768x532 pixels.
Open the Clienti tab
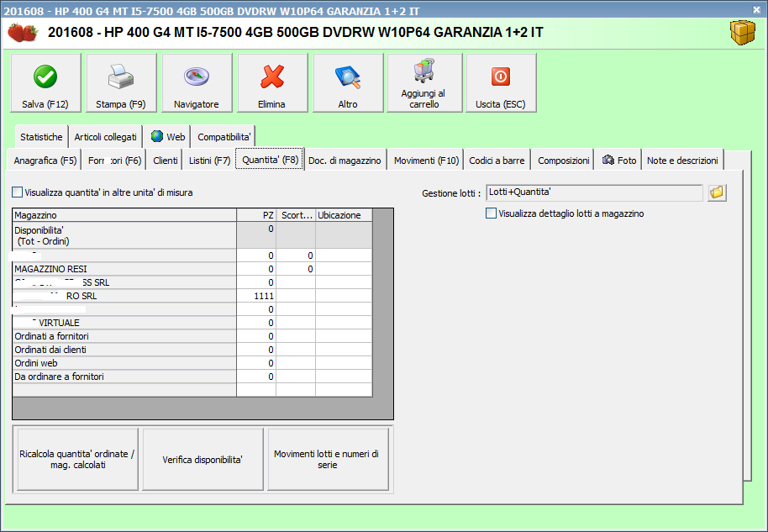coord(166,161)
